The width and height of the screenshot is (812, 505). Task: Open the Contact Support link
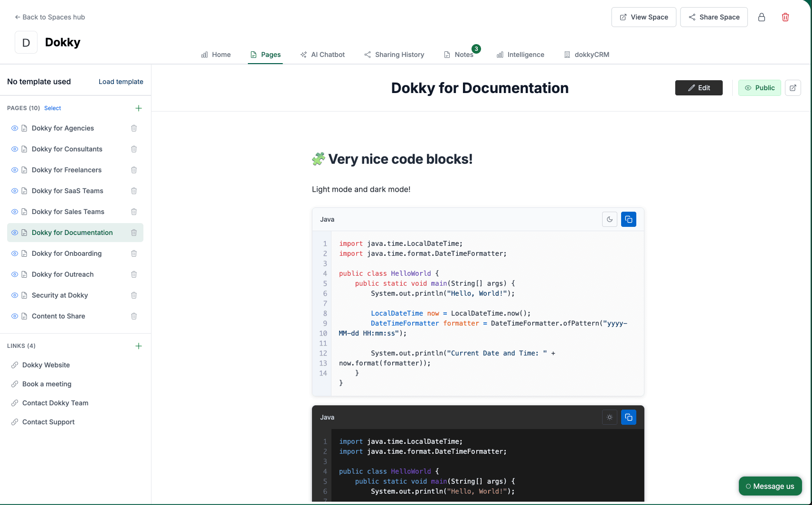[x=48, y=422]
